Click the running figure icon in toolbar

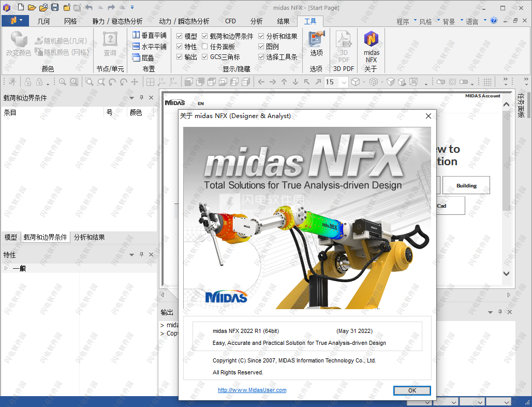tap(12, 82)
